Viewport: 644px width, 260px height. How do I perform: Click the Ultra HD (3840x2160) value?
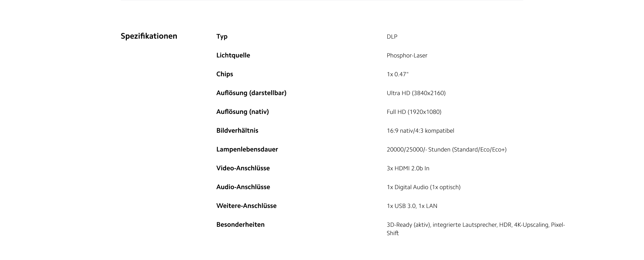pyautogui.click(x=416, y=93)
